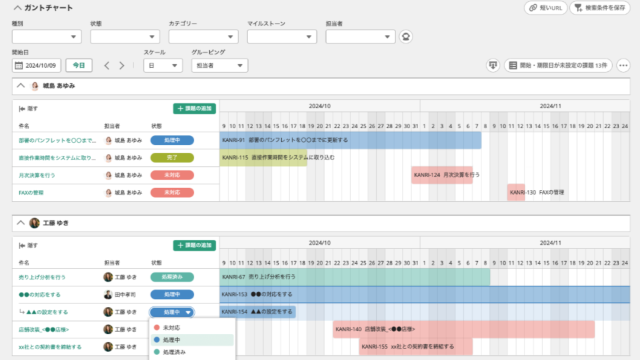This screenshot has height=360, width=640.
Task: Open the 開始日 date field 2024/10/09
Action: pos(36,65)
